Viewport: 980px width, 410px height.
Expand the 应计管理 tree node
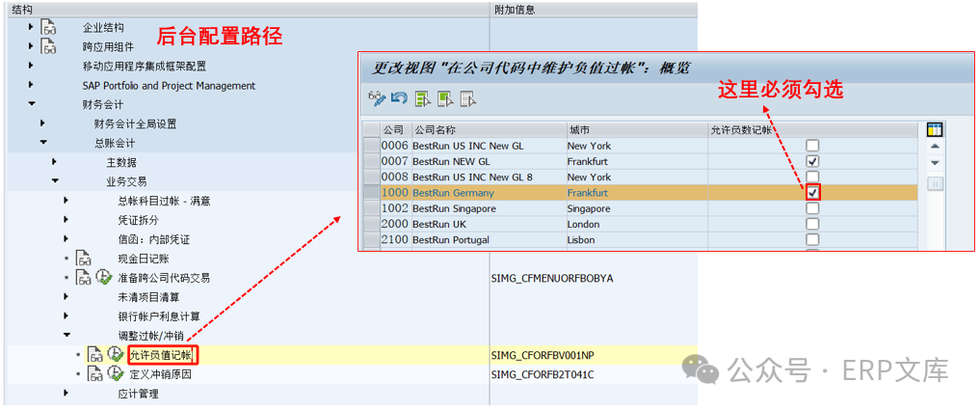(x=66, y=394)
